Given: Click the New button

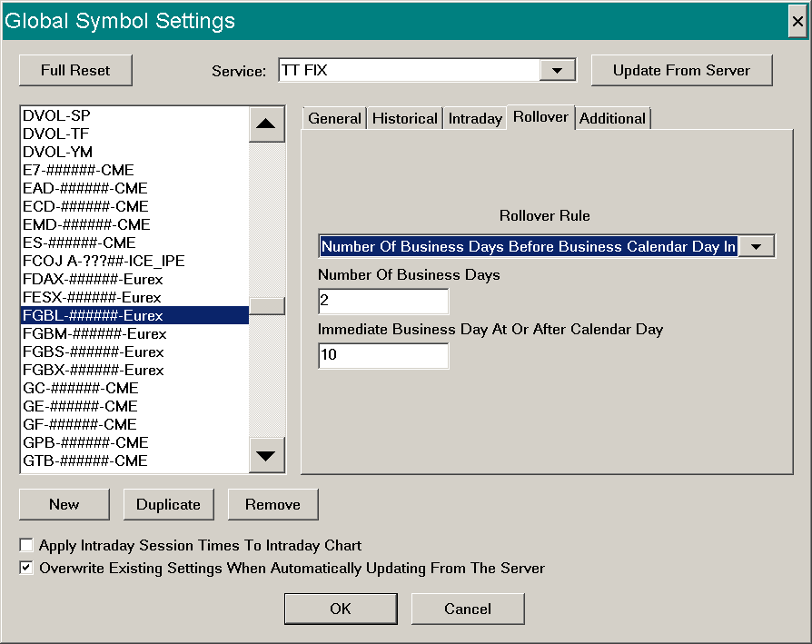Looking at the screenshot, I should click(x=64, y=504).
